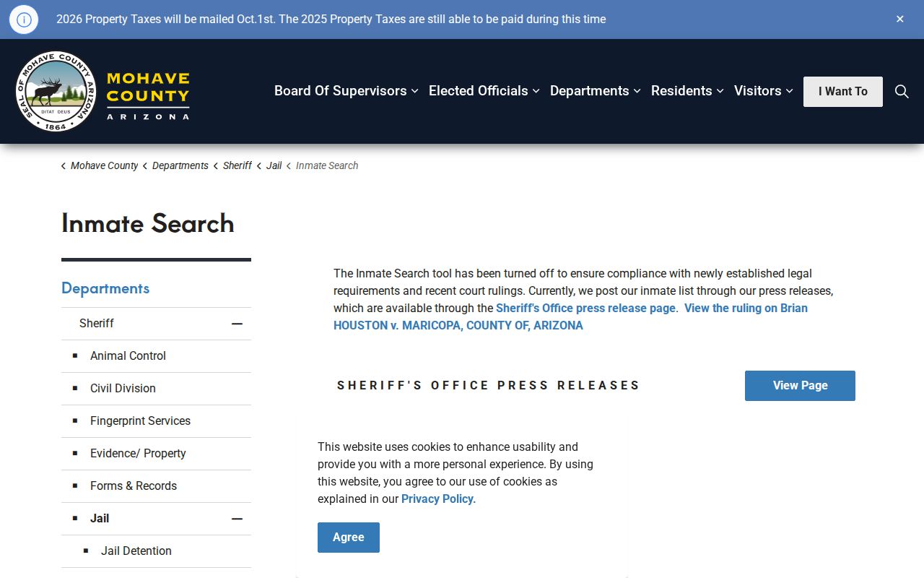924x578 pixels.
Task: Open the site search magnifier icon
Action: click(x=902, y=91)
